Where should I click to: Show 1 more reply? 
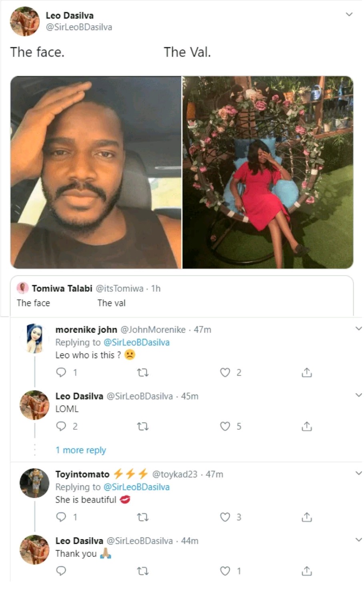81,450
